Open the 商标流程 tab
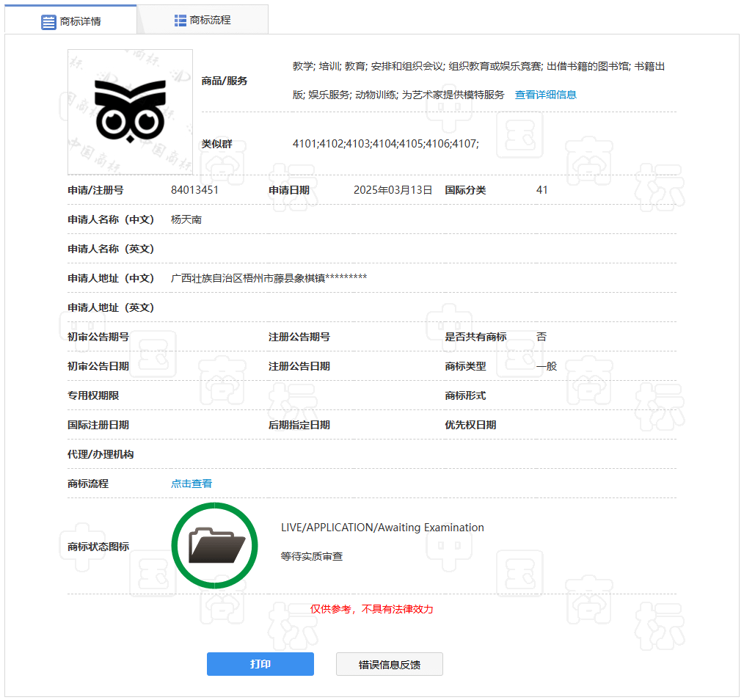The image size is (744, 700). 203,20
